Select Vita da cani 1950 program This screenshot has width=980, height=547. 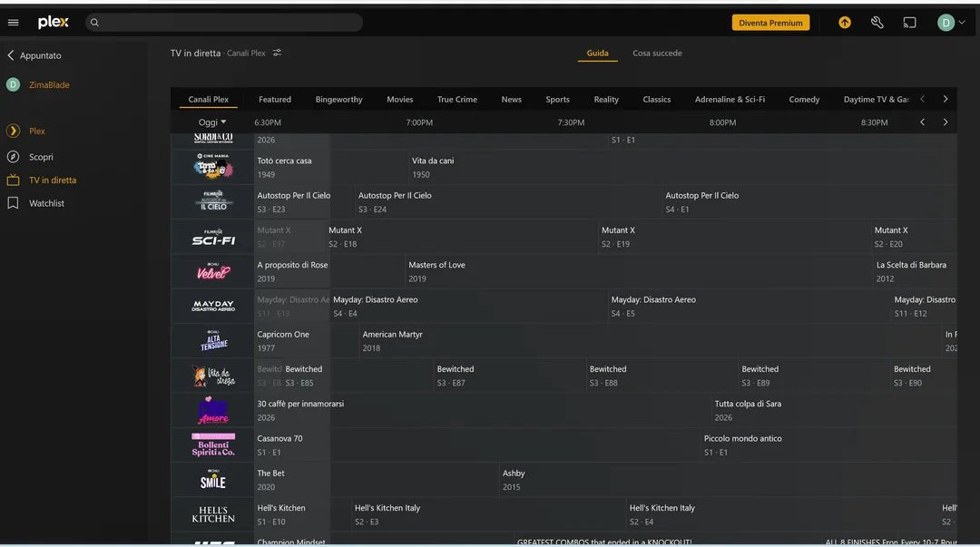pos(682,167)
